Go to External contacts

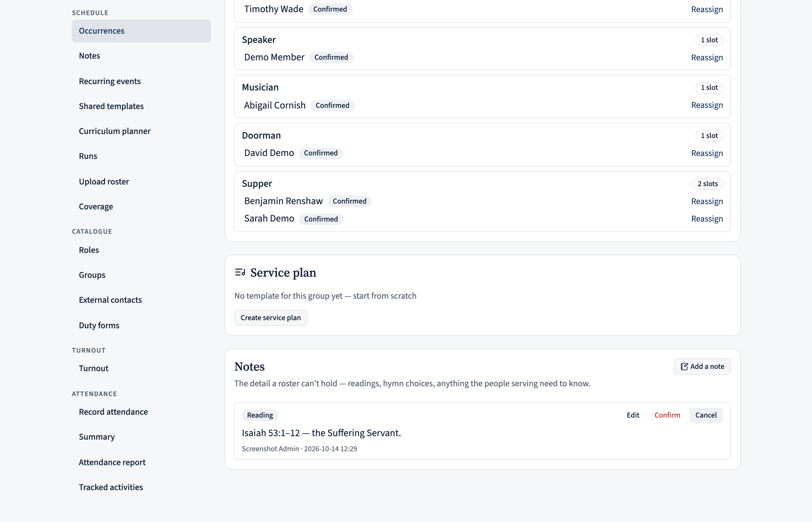click(141, 300)
